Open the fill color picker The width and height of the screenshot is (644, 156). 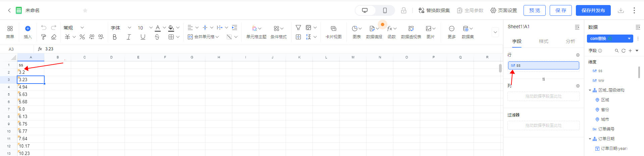171,28
